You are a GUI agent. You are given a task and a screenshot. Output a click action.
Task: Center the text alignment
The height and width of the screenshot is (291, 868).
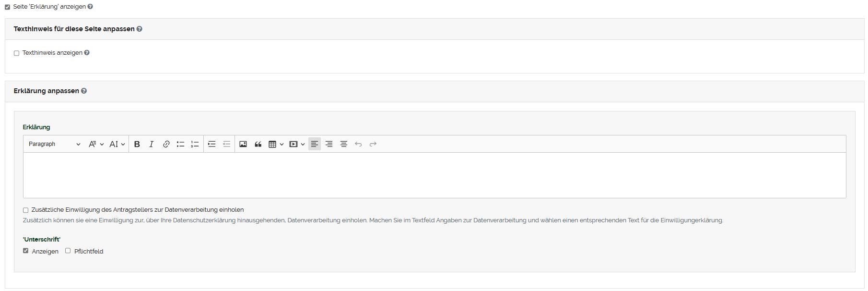[x=344, y=144]
